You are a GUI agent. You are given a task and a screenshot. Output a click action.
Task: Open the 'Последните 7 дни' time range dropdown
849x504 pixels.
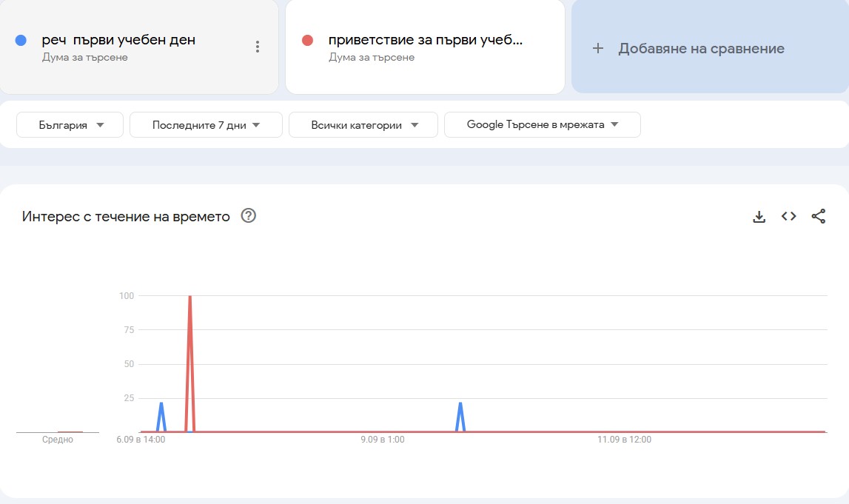point(205,124)
